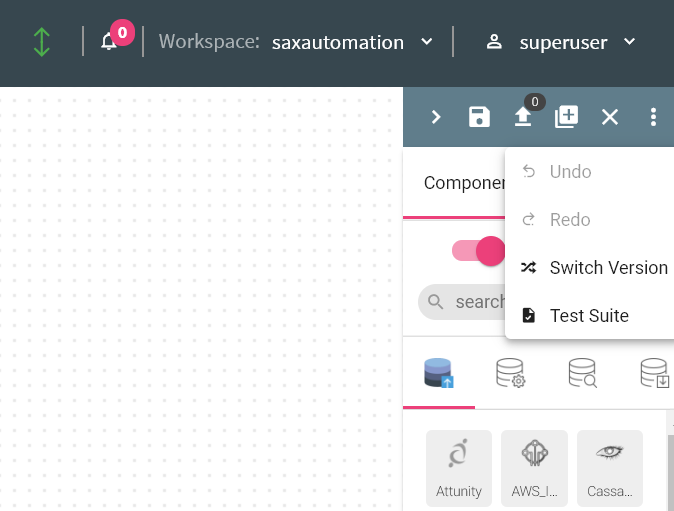This screenshot has height=511, width=674.
Task: Select the database magnifier category icon
Action: coord(582,373)
